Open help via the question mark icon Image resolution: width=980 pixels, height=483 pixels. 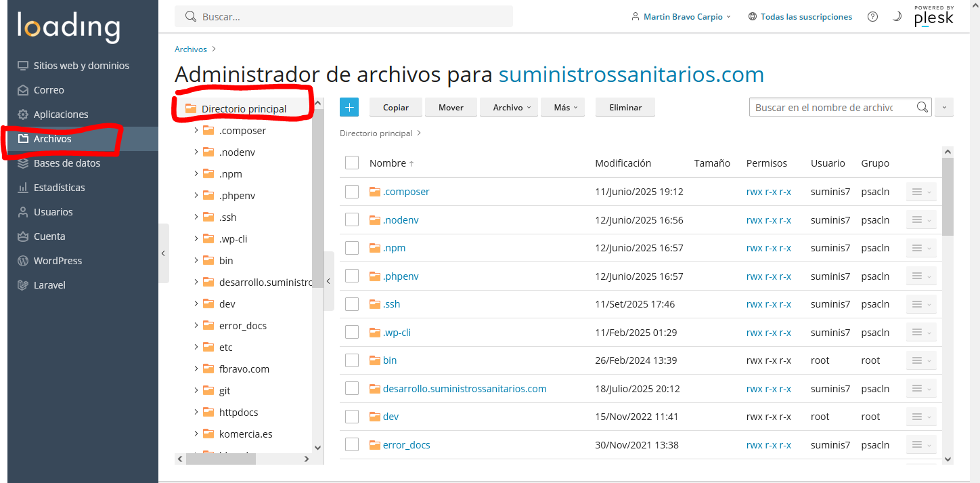click(872, 16)
